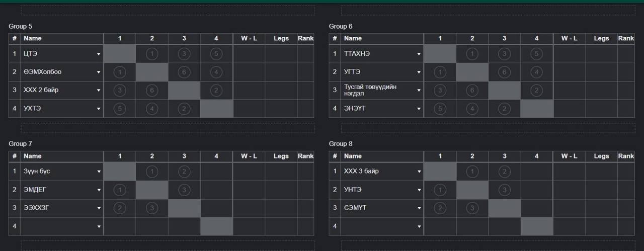Viewport: 644px width, 251px height.
Task: Click the Group 5 heading text
Action: click(20, 26)
